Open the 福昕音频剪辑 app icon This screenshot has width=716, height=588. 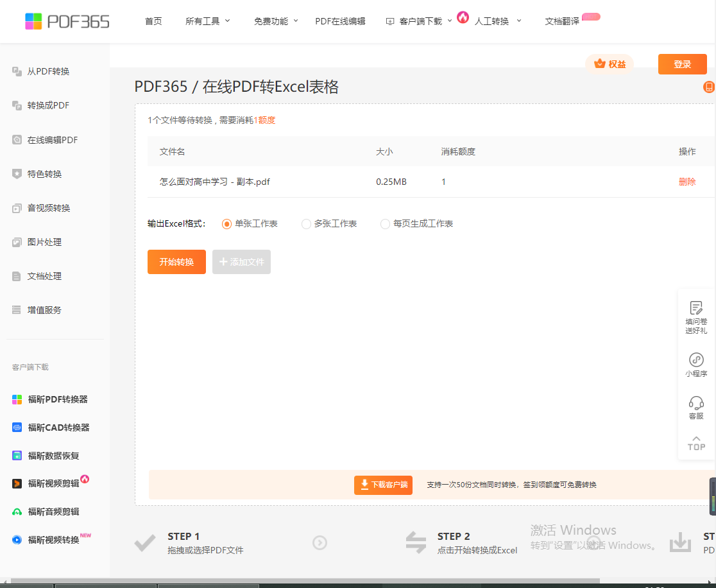point(17,512)
